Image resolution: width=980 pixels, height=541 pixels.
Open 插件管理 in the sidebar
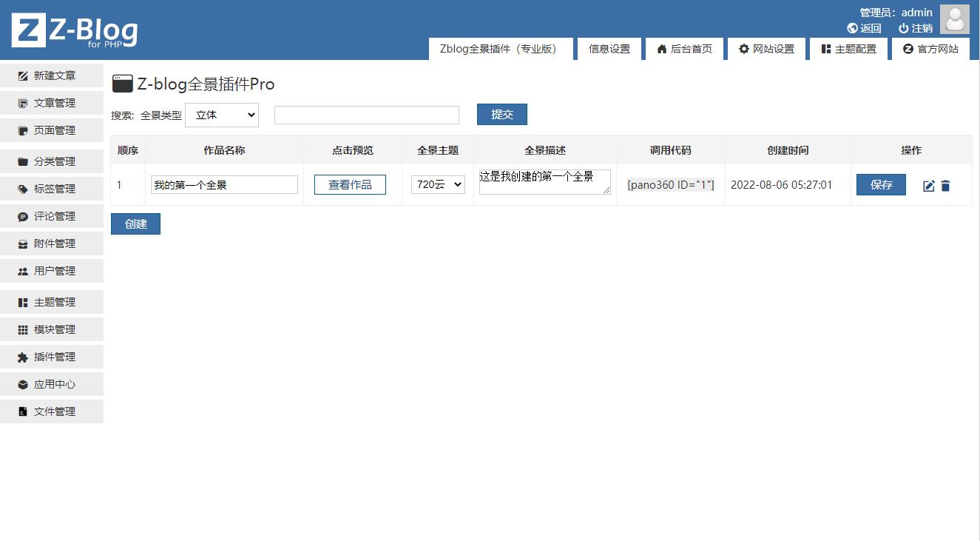52,357
